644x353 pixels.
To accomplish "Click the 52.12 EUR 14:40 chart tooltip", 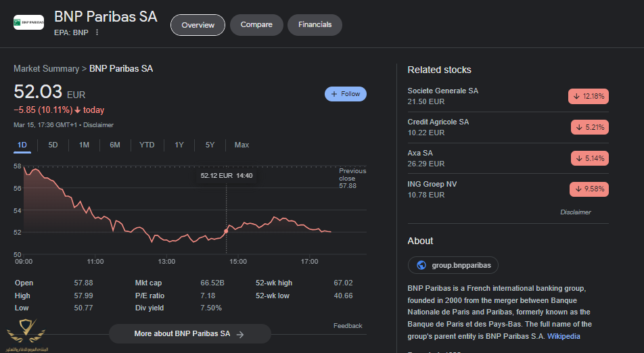I will click(227, 176).
